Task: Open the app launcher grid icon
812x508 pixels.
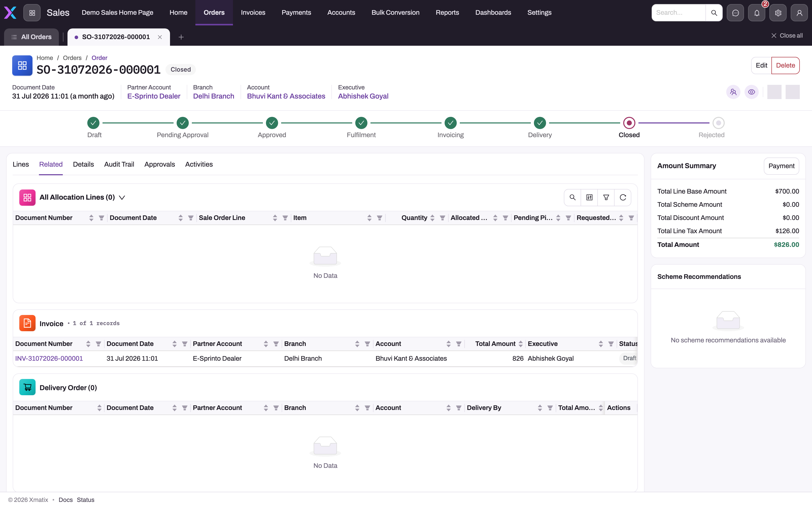Action: (32, 13)
